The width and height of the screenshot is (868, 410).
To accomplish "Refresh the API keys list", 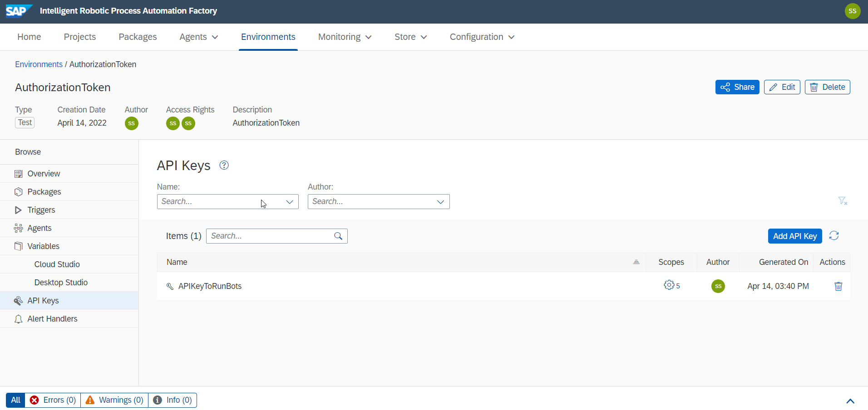I will click(834, 236).
